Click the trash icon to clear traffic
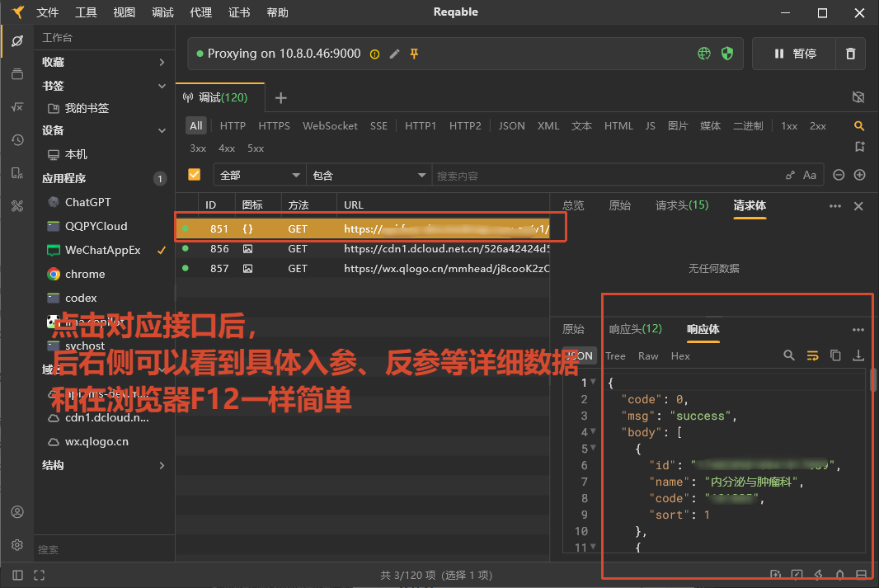879x588 pixels. pyautogui.click(x=850, y=54)
